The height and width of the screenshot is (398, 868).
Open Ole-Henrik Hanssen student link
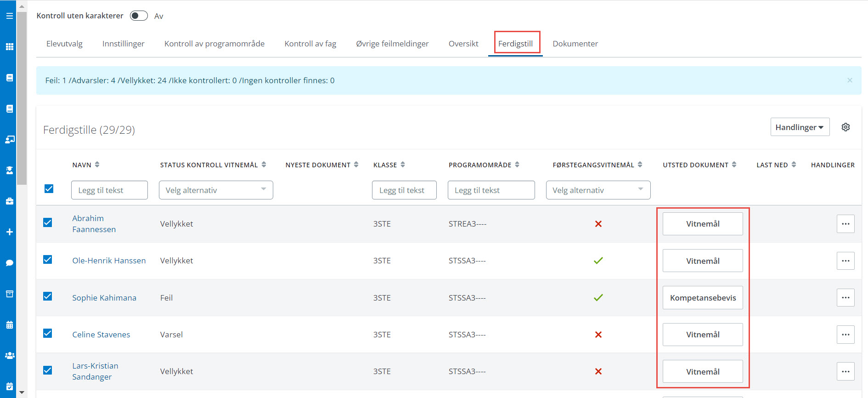tap(109, 261)
